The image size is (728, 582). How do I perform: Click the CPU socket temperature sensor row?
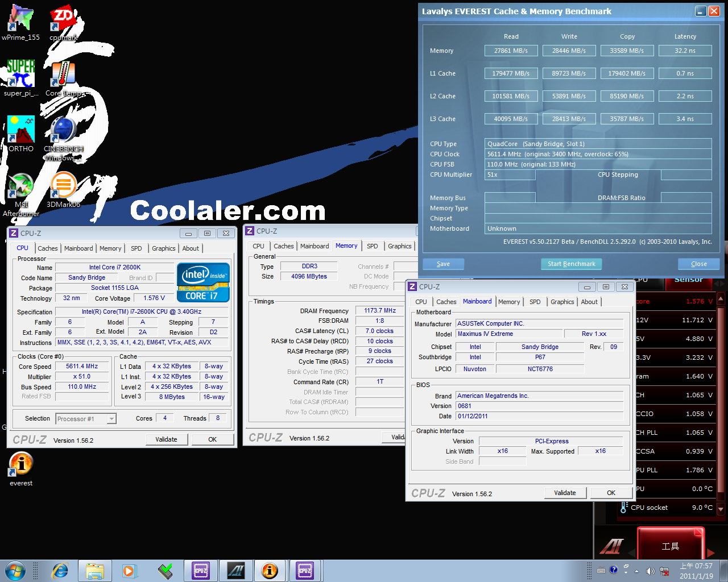coord(666,508)
